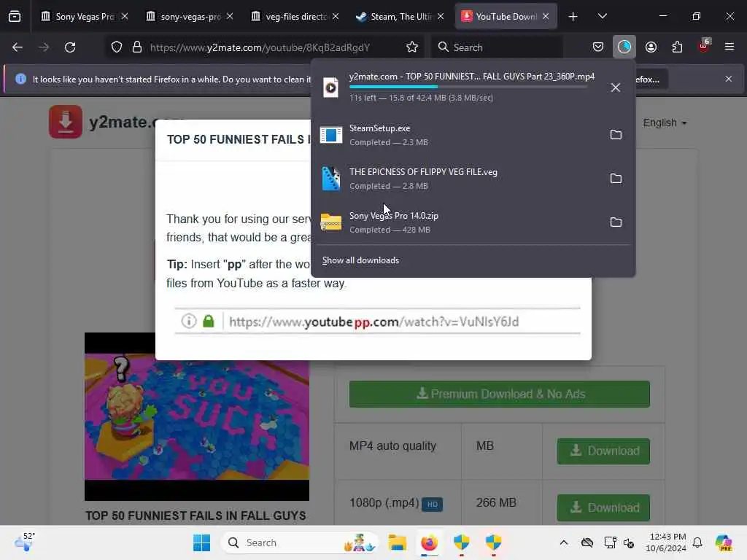
Task: Open English language dropdown
Action: pos(665,122)
